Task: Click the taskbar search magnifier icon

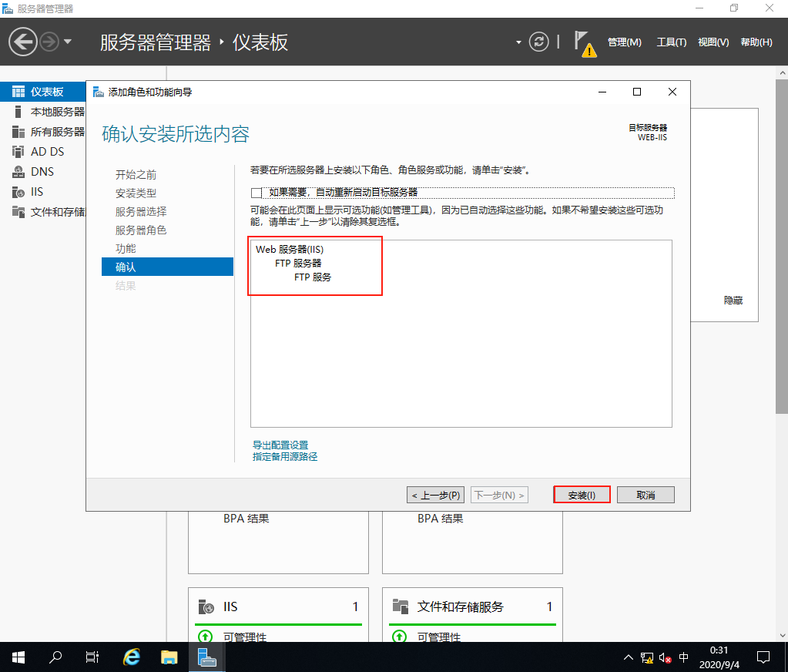Action: click(x=55, y=657)
